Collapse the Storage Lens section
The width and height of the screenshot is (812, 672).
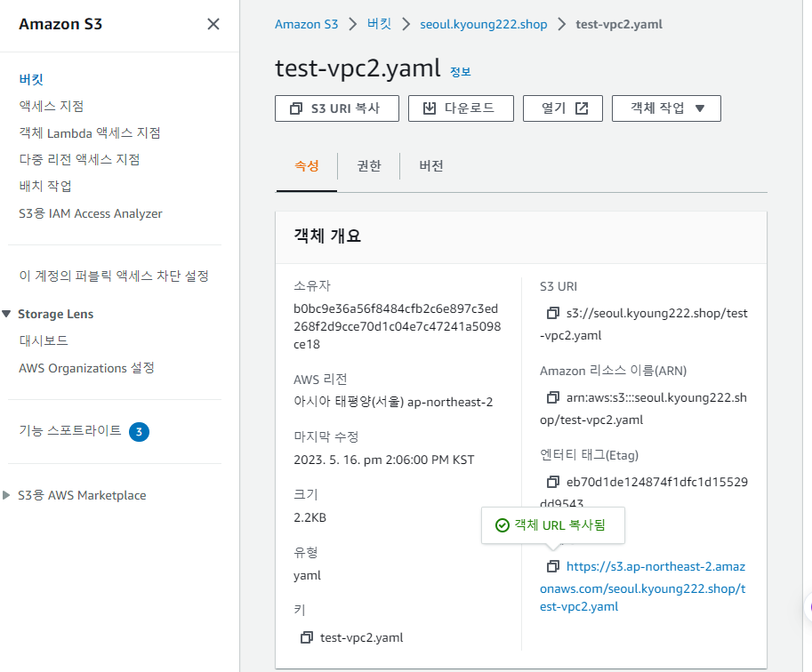coord(6,314)
